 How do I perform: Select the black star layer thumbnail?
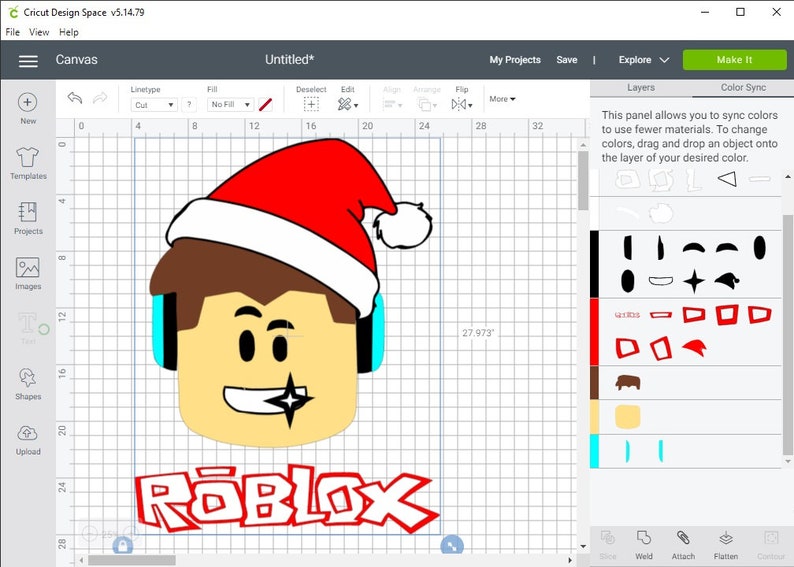pyautogui.click(x=694, y=281)
